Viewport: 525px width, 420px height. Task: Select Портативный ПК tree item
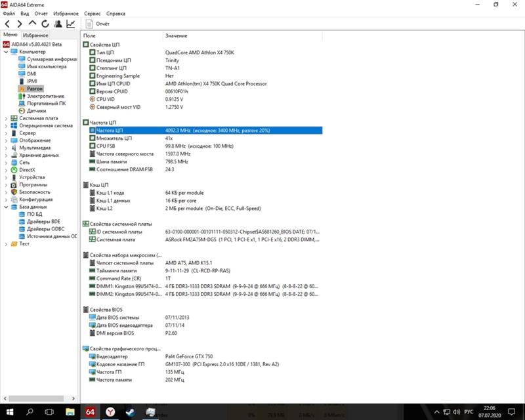(x=42, y=104)
